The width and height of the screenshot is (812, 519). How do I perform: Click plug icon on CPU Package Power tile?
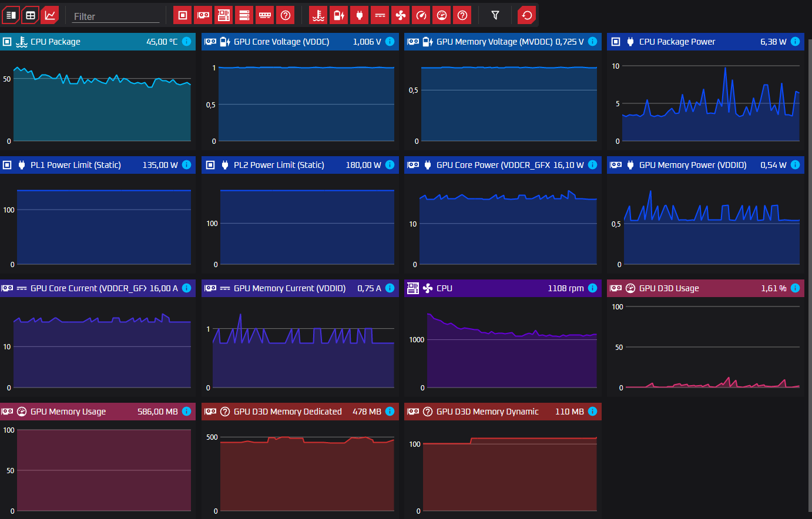630,42
